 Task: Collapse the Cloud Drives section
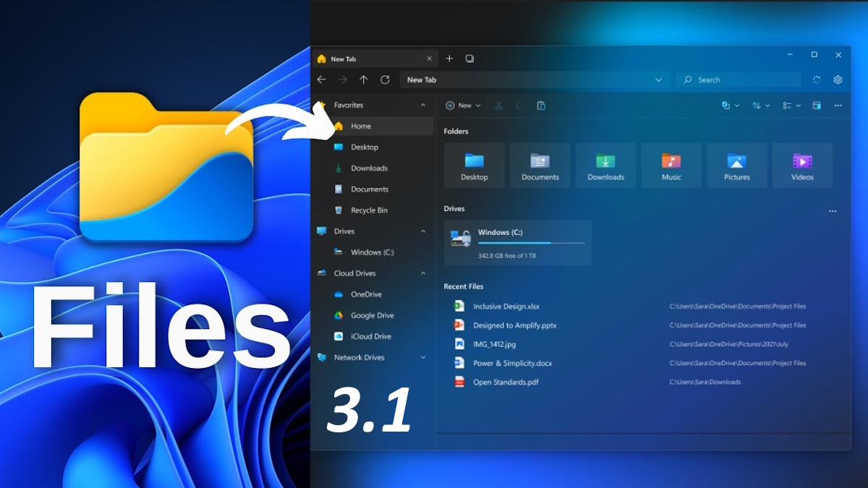[x=423, y=273]
